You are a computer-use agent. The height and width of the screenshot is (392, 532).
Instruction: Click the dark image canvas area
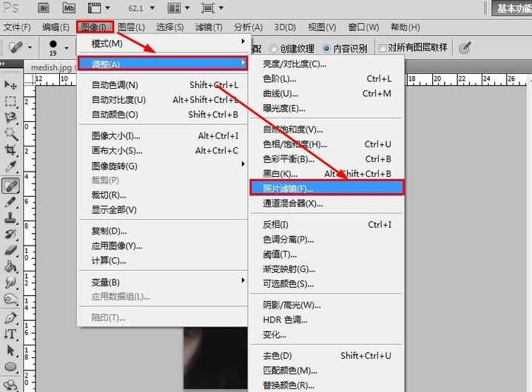[215, 358]
